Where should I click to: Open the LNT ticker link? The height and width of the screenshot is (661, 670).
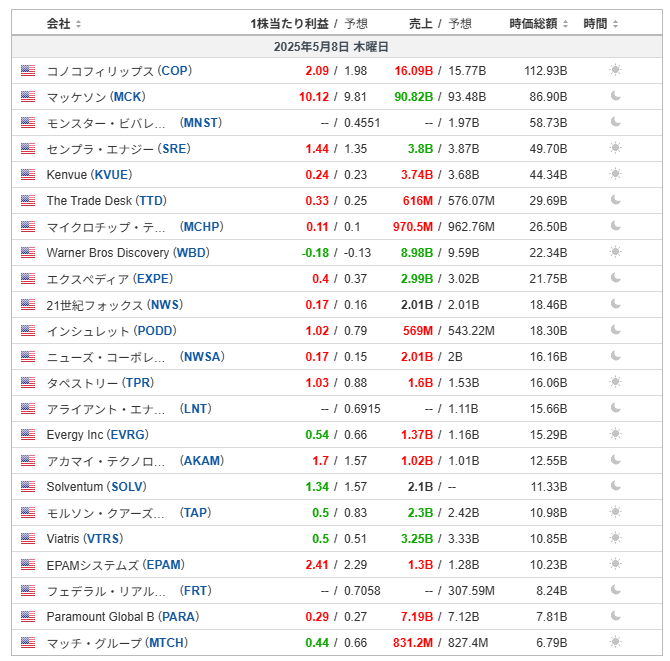click(196, 408)
